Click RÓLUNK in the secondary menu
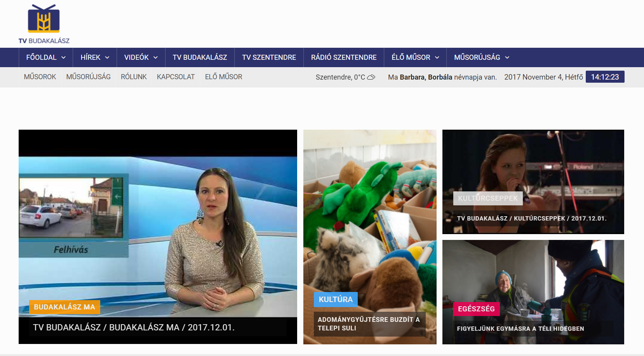This screenshot has height=356, width=644. (134, 77)
